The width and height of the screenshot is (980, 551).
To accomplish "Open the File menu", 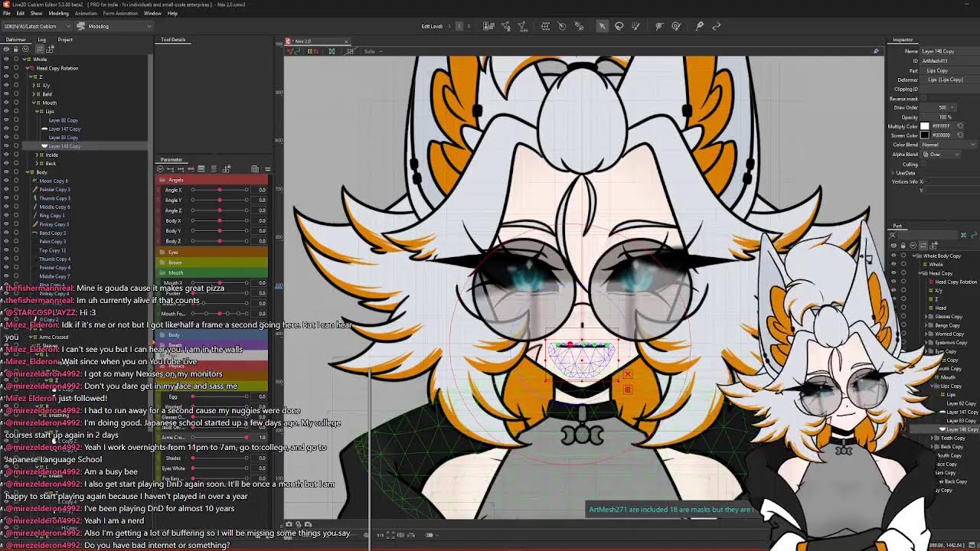I will (x=7, y=13).
